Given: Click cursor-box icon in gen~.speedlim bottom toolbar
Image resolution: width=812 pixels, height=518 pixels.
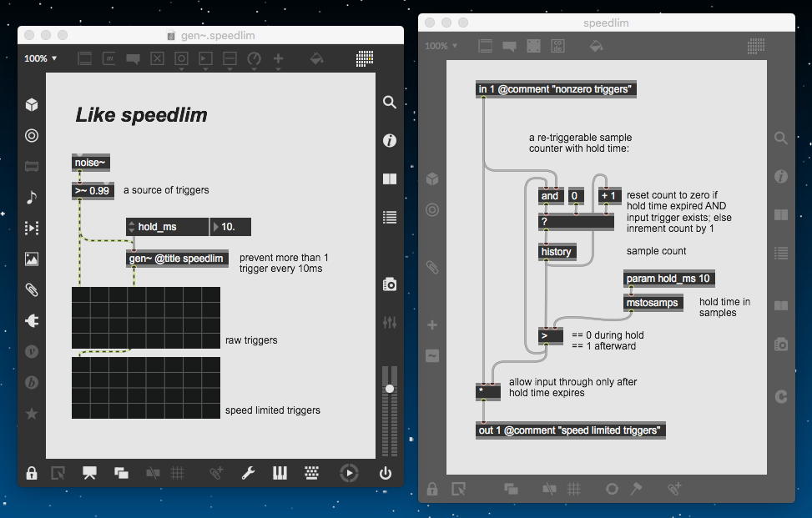Looking at the screenshot, I should click(58, 473).
